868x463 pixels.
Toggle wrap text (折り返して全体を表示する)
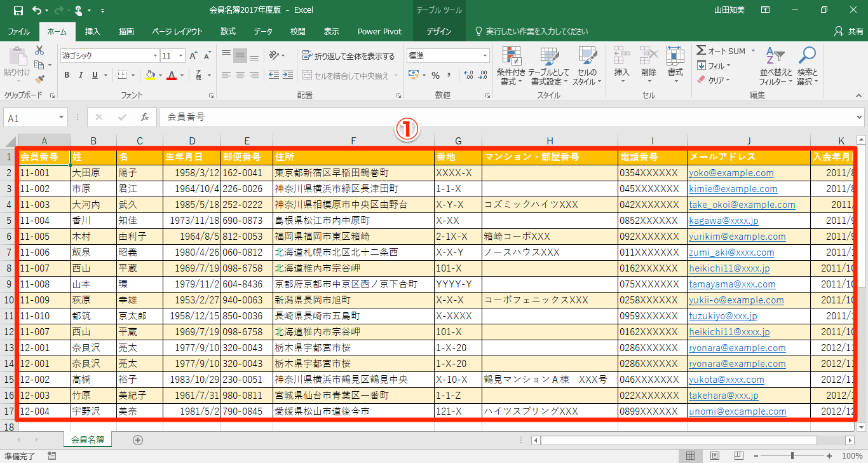348,56
